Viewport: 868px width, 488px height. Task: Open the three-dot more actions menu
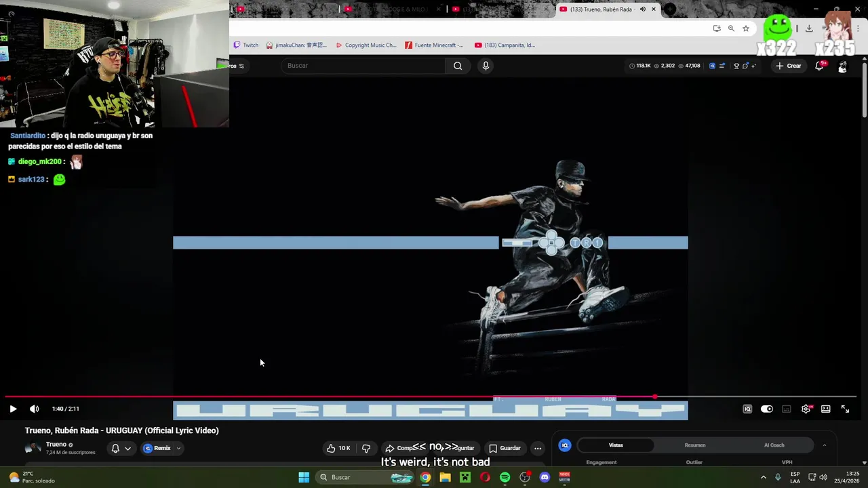(x=538, y=448)
